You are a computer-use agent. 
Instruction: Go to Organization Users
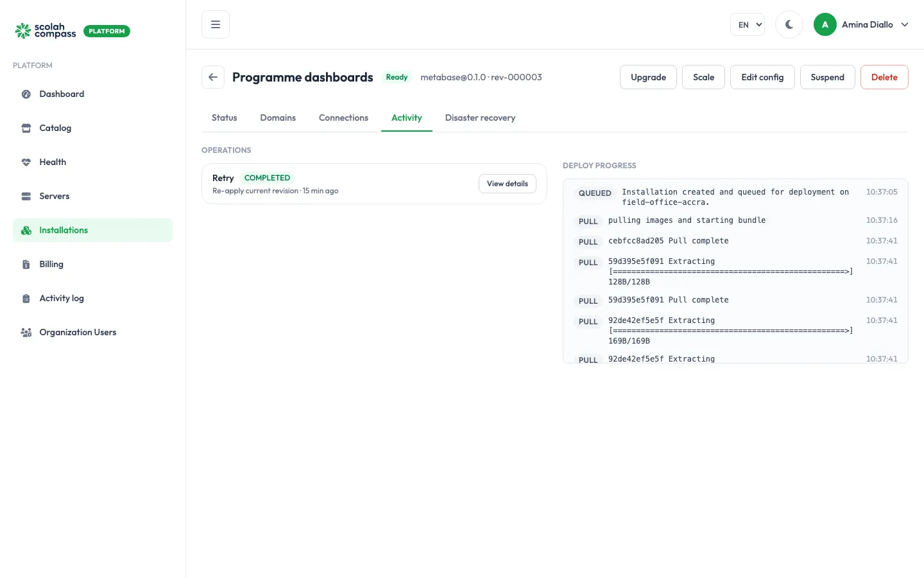click(92, 333)
